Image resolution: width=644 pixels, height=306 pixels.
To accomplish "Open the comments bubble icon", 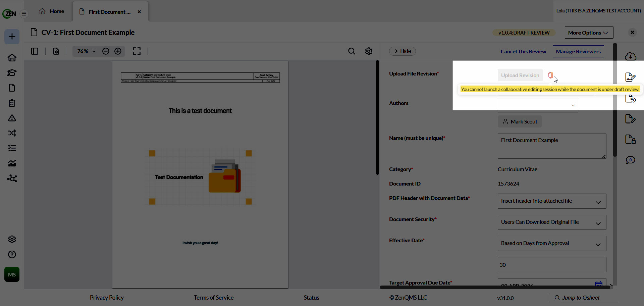I will pos(631,160).
